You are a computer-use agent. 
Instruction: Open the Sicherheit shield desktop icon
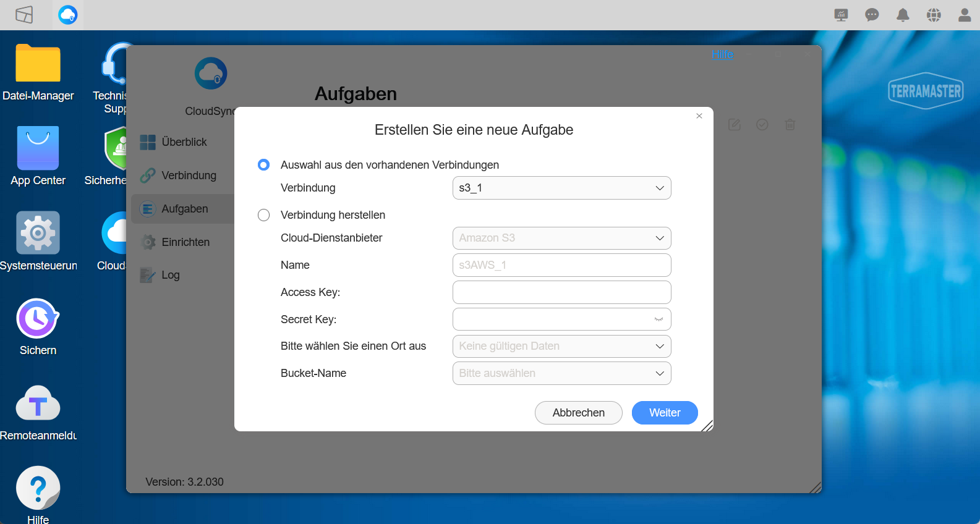116,148
